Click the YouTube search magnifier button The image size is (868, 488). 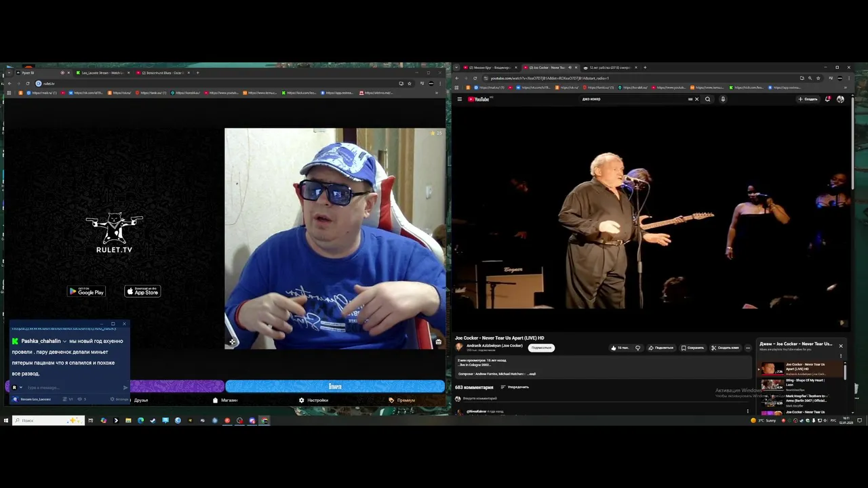[x=707, y=99]
